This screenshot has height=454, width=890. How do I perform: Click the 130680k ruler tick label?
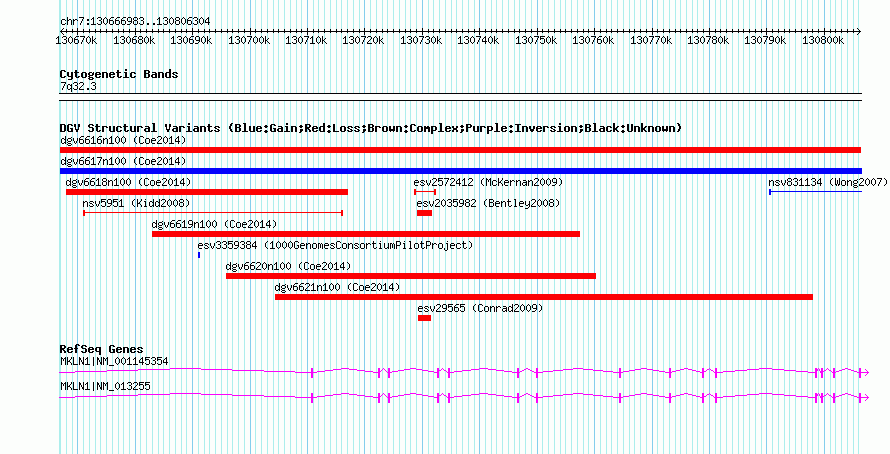coord(135,40)
